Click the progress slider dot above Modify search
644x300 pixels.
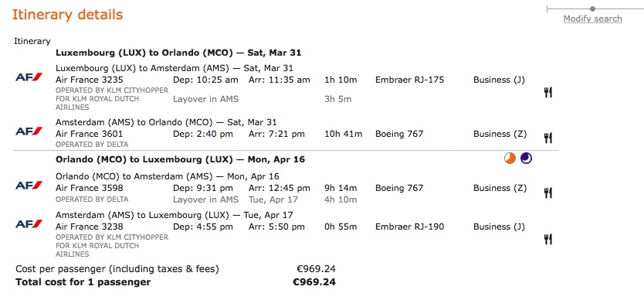pyautogui.click(x=592, y=9)
